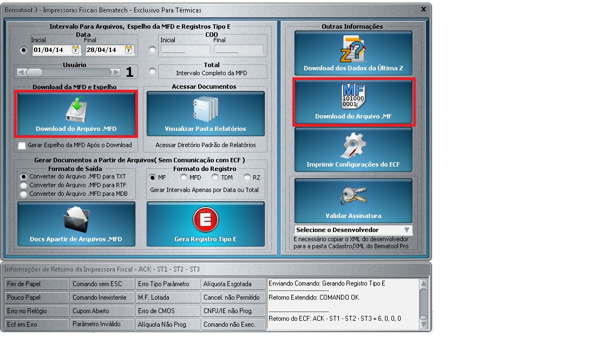Viewport: 608px width, 364px height.
Task: Click the Ecf em Erro status indicator
Action: point(36,325)
